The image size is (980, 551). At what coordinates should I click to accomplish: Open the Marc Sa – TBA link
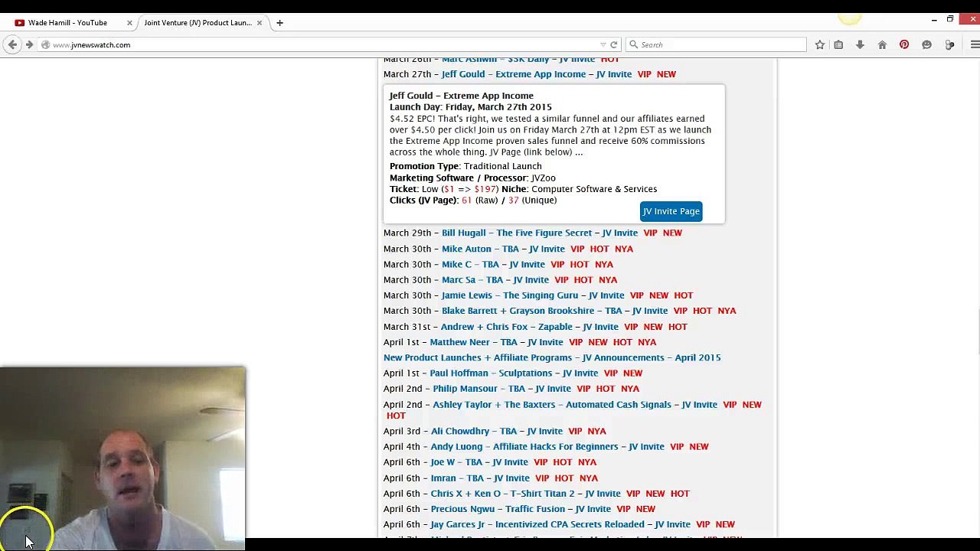(472, 280)
